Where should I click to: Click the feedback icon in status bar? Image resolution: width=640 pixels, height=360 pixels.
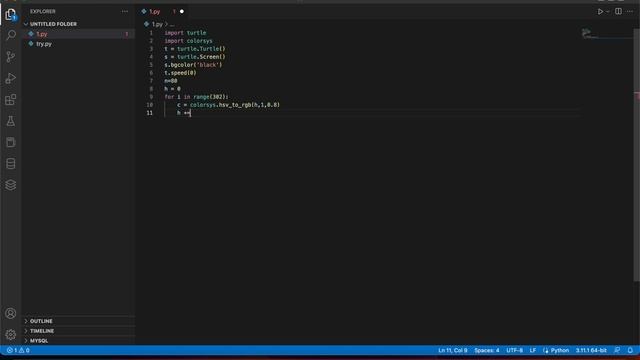point(618,350)
